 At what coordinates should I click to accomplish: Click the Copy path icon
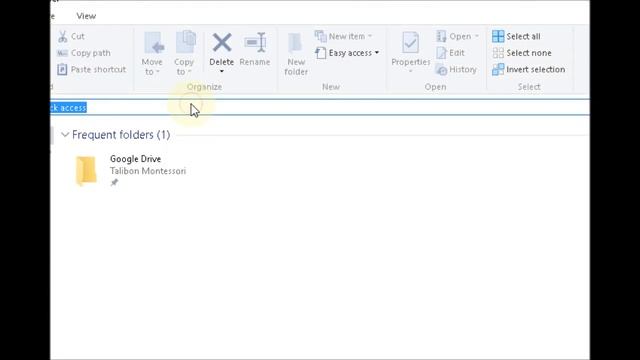tap(62, 53)
